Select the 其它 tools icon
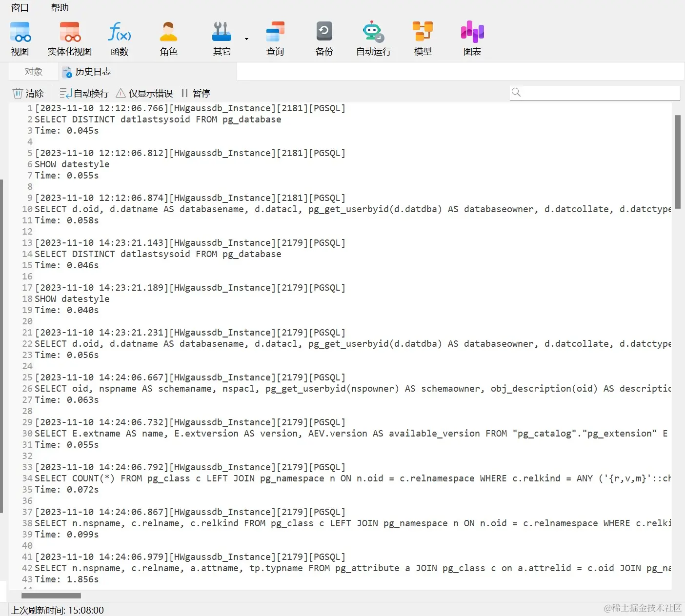The width and height of the screenshot is (685, 616). 222,39
